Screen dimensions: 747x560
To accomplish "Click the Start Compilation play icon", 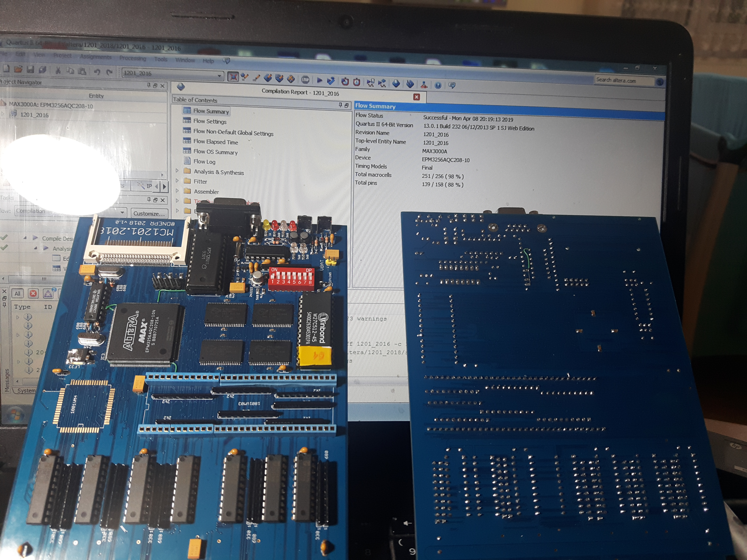I will (x=320, y=80).
